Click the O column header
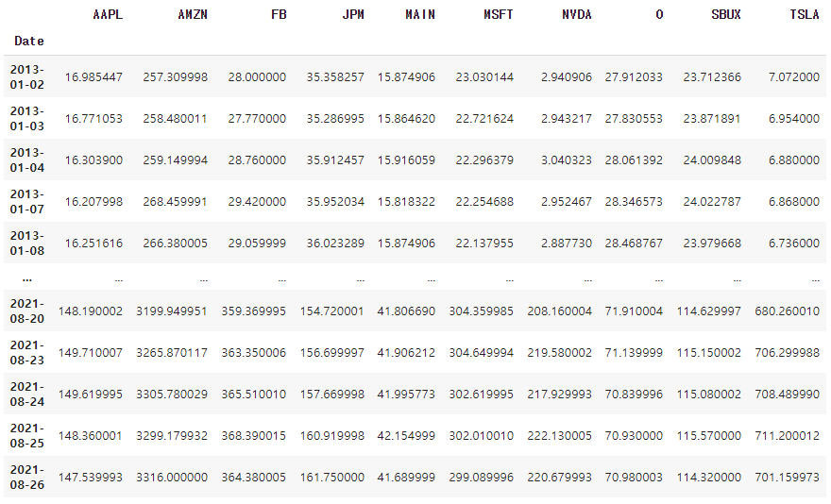The image size is (831, 504). tap(659, 15)
